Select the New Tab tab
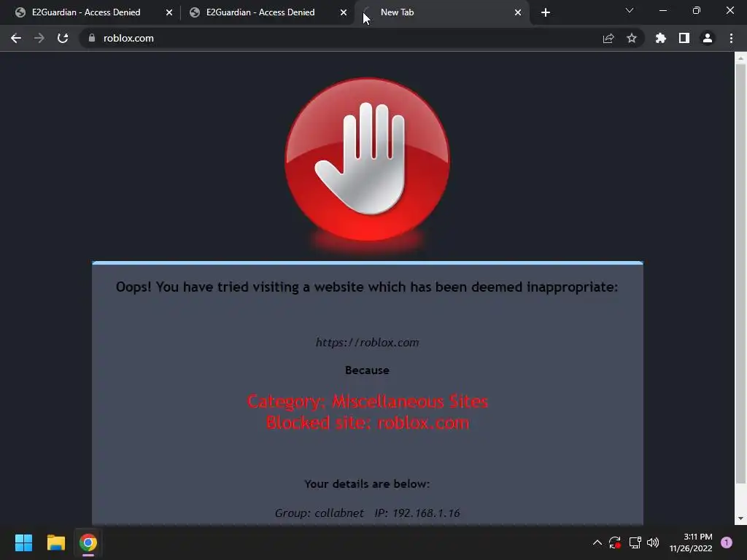747x560 pixels. coord(441,12)
